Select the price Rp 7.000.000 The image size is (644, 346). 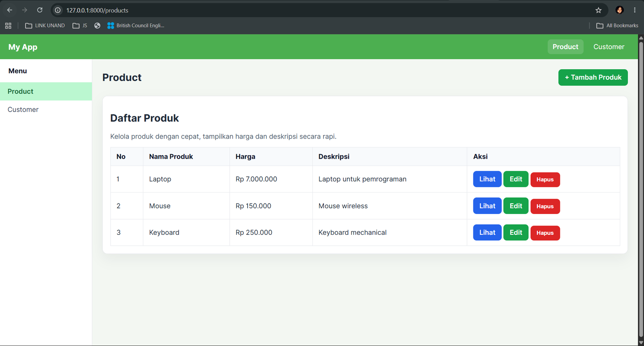[x=256, y=179]
